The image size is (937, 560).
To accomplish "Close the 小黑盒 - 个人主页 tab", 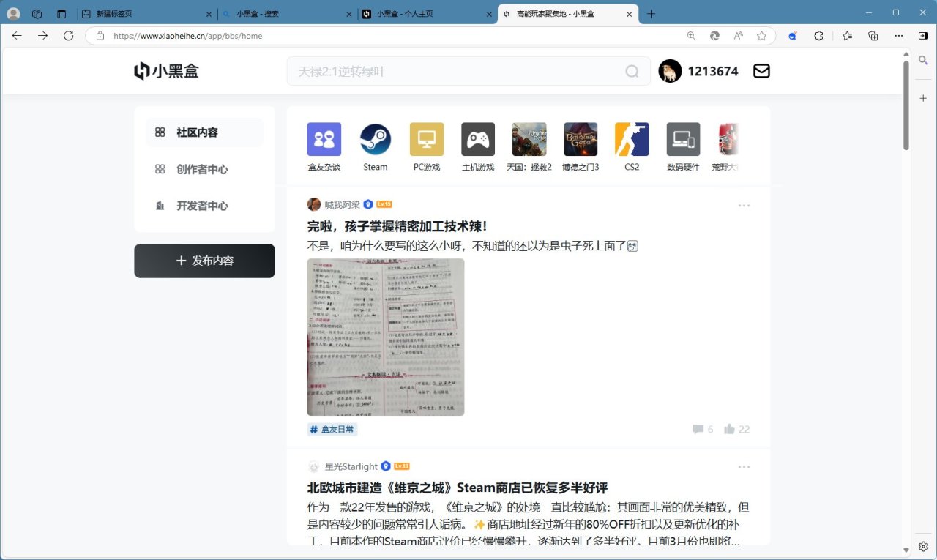I will point(488,14).
